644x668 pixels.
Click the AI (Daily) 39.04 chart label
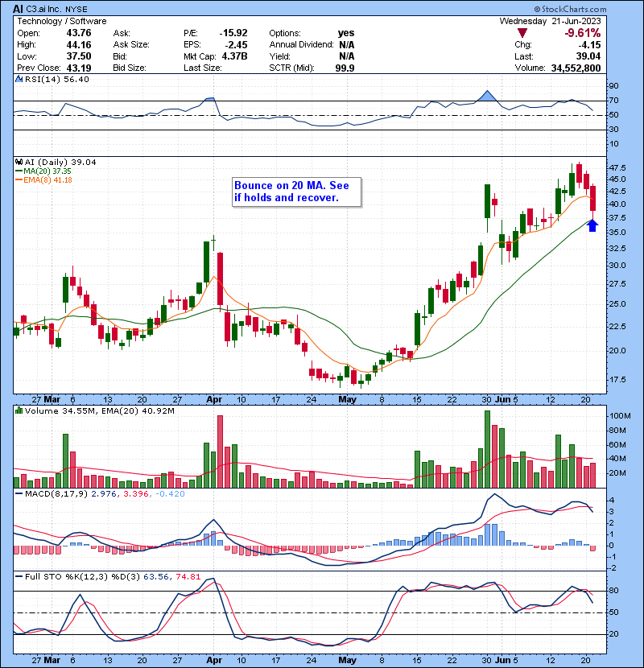60,162
